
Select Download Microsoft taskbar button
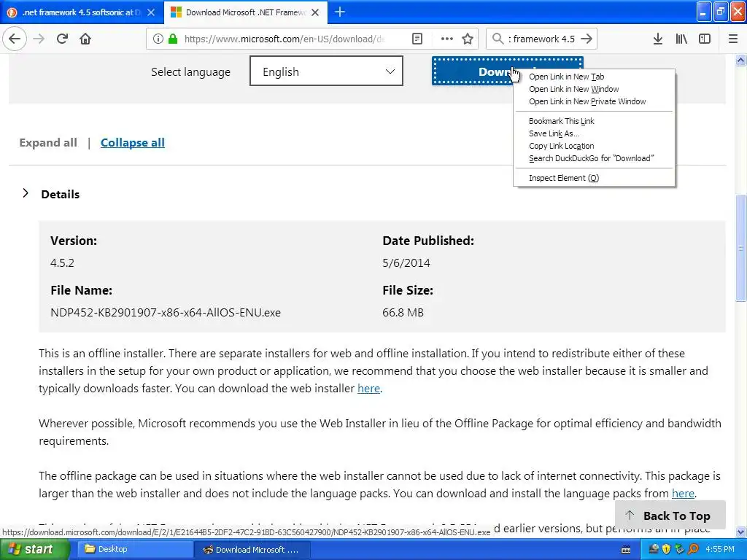252,550
